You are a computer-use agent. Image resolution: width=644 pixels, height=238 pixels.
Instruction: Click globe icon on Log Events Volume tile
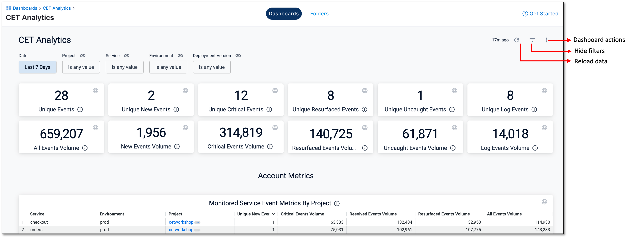[544, 128]
